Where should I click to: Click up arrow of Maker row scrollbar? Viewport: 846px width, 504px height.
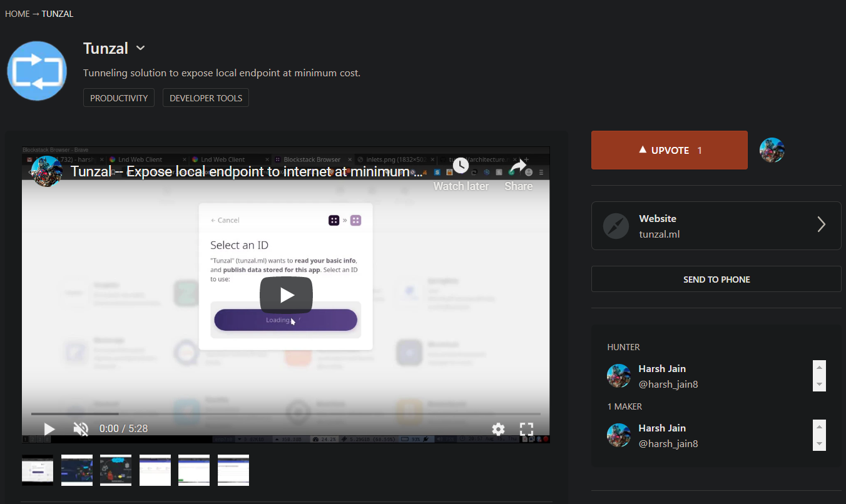tap(819, 426)
